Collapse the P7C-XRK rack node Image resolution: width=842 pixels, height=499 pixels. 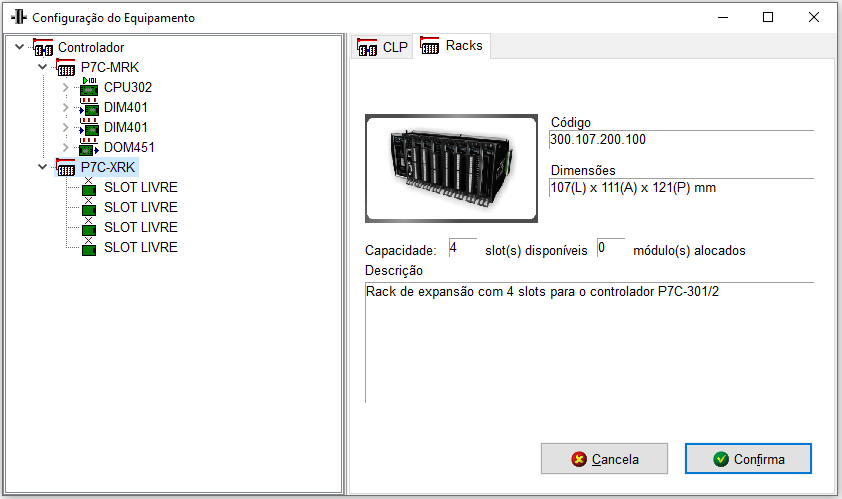(43, 167)
